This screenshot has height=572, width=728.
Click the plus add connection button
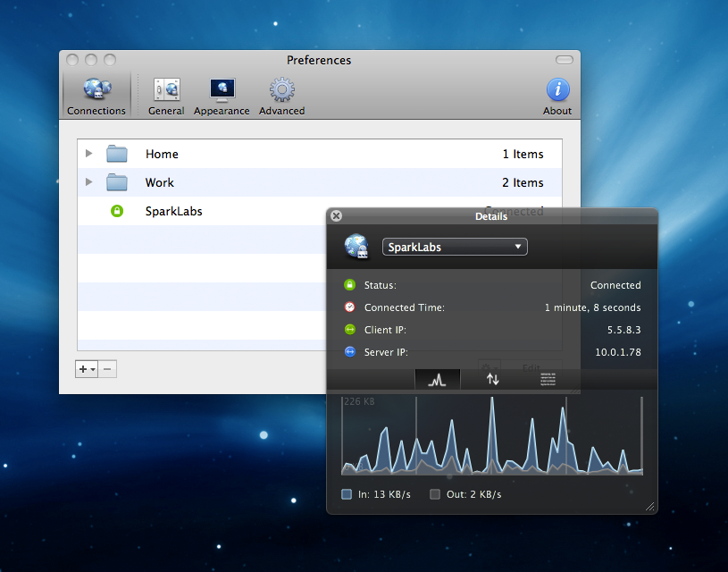pos(86,369)
